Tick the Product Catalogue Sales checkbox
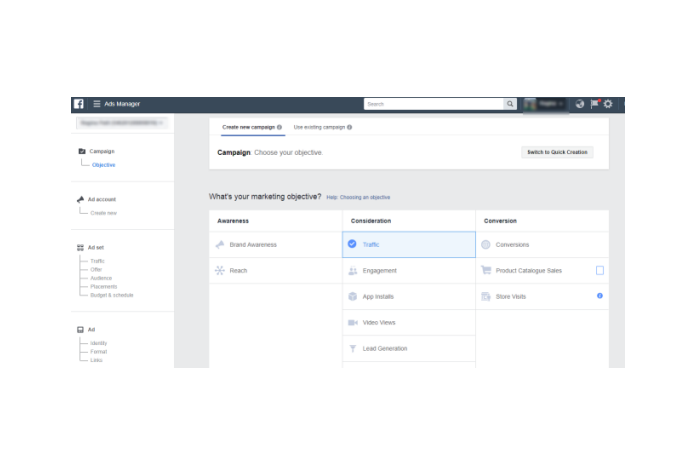696x464 pixels. pyautogui.click(x=600, y=271)
